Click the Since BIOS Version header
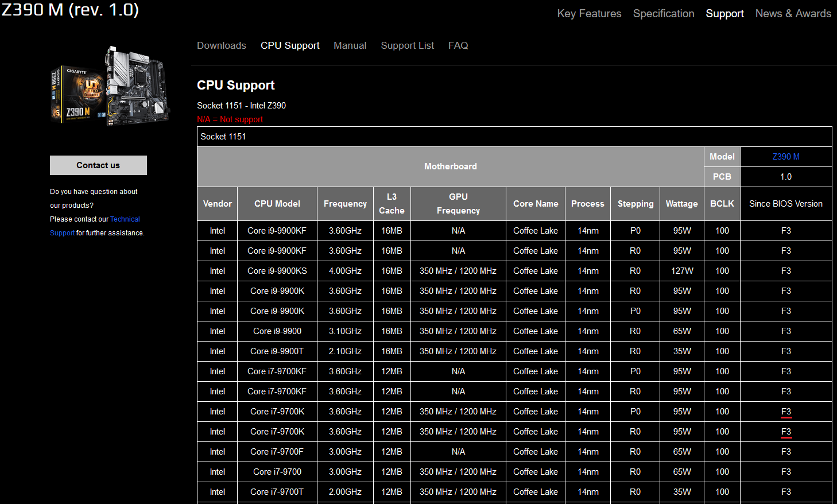The image size is (837, 504). (786, 204)
